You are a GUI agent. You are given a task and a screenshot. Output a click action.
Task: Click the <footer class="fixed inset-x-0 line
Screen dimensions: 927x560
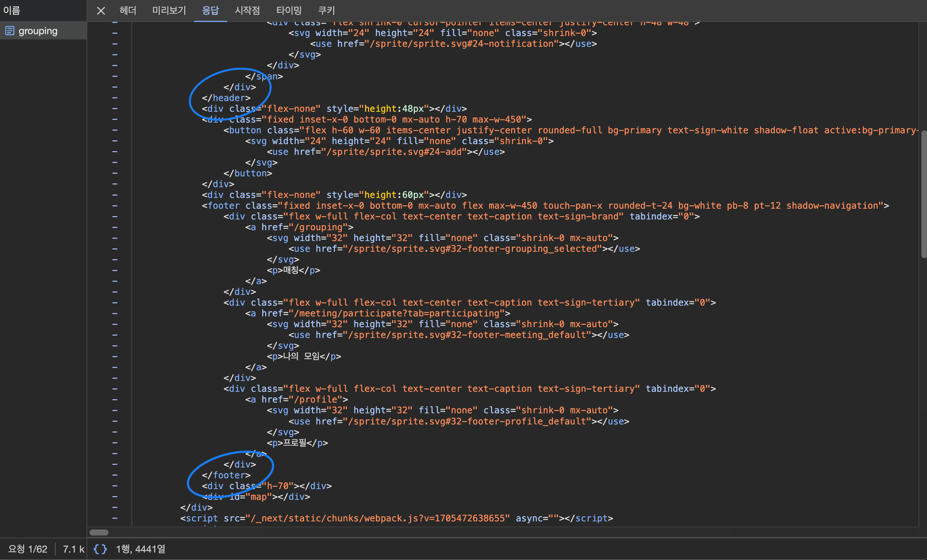545,206
